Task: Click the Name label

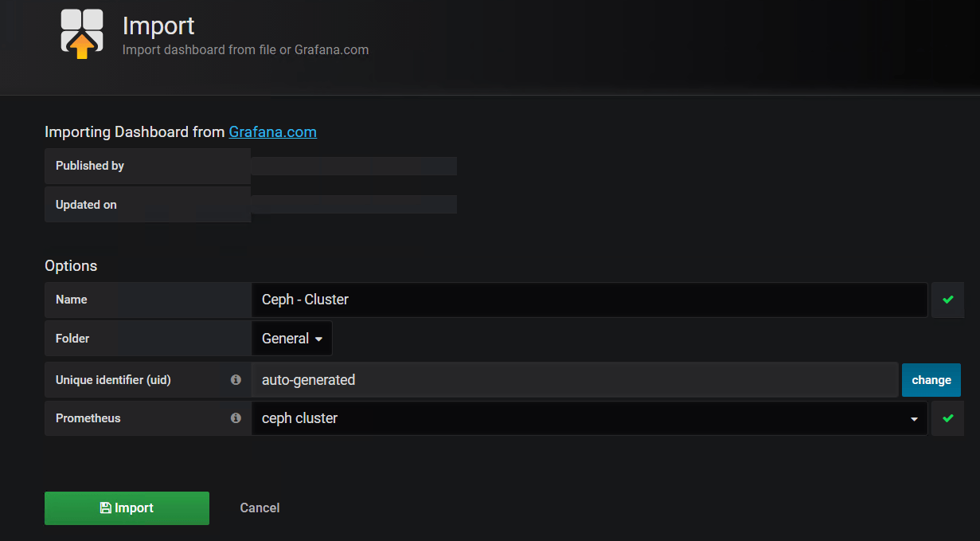Action: 72,300
